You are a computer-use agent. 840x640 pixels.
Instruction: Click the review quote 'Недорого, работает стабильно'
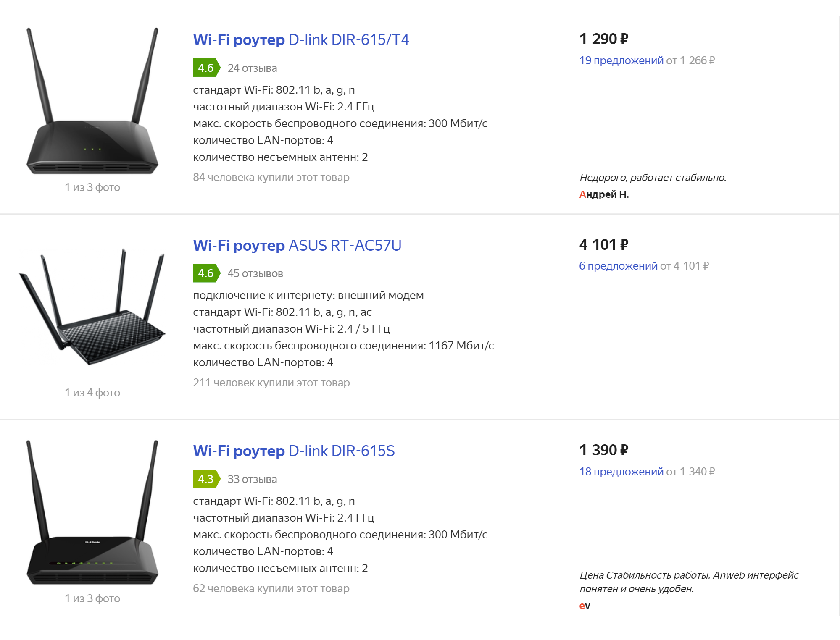[x=653, y=178]
